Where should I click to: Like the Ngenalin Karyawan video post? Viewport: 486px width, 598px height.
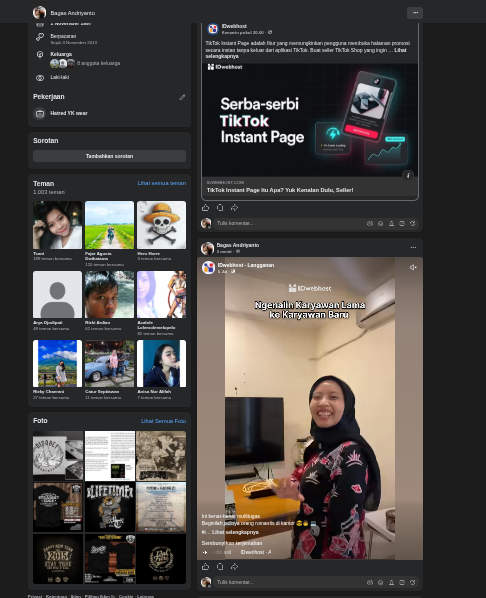(x=205, y=566)
